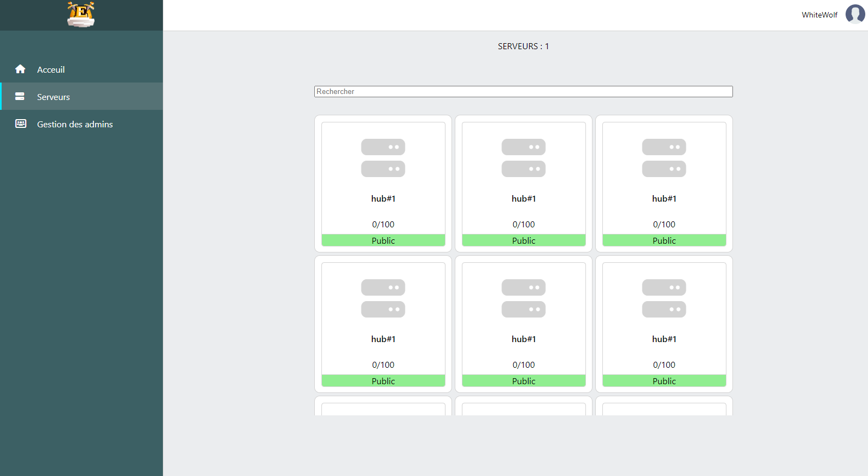This screenshot has width=868, height=476.
Task: Go to the Acceuil page
Action: (51, 69)
